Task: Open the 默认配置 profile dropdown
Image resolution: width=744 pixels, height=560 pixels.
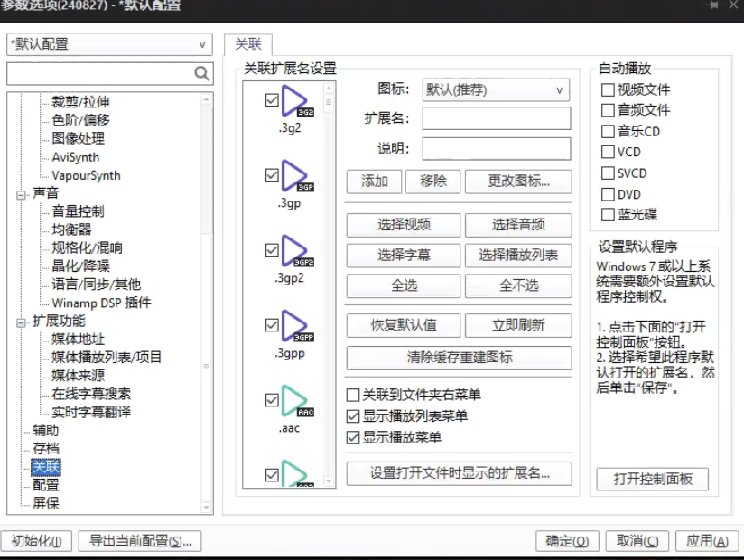Action: pyautogui.click(x=109, y=44)
